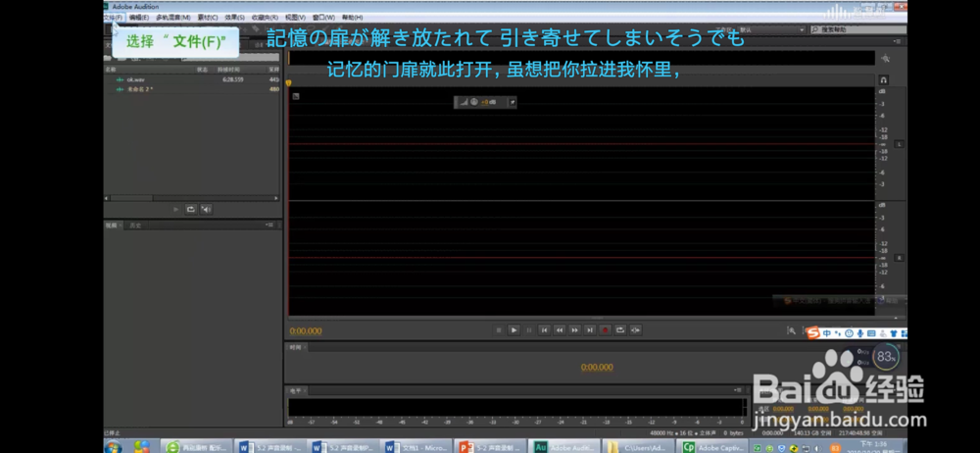Click the icon right of the overview bar
980x453 pixels.
coord(885,58)
